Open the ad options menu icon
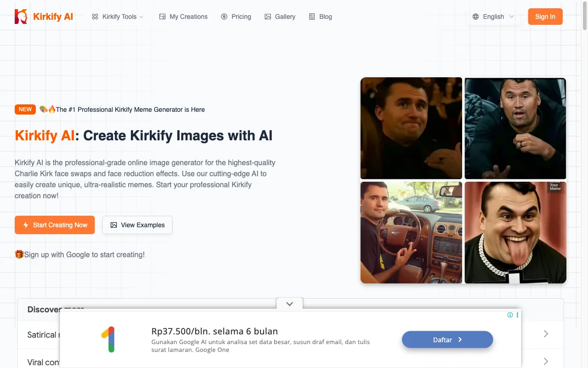This screenshot has width=588, height=368. coord(517,315)
